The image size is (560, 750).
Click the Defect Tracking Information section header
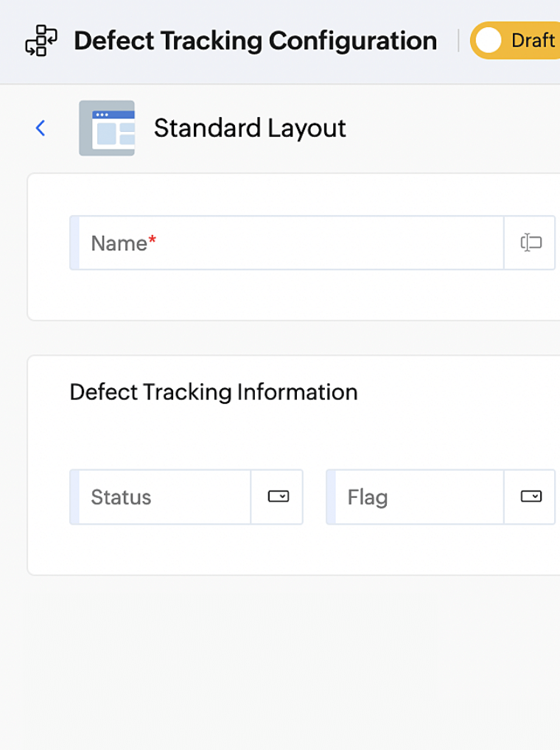[x=213, y=392]
